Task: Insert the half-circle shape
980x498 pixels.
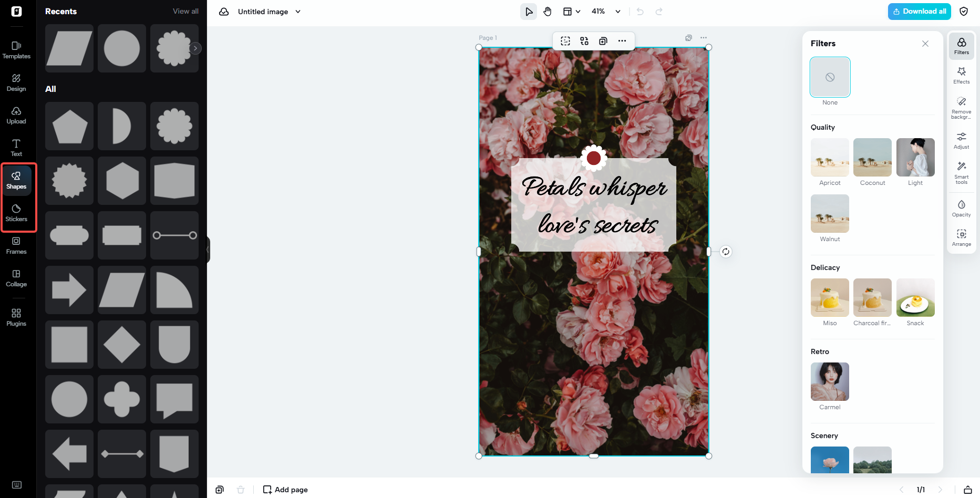Action: coord(122,126)
